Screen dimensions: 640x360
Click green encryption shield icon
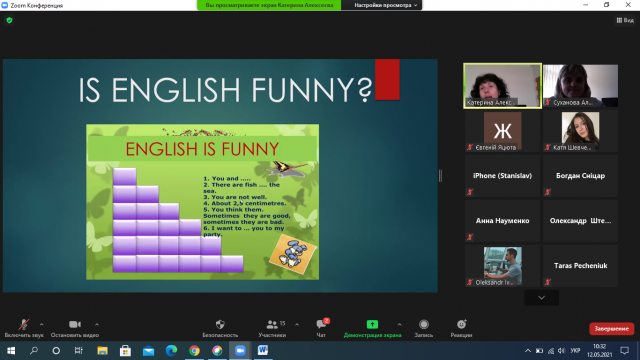coord(9,20)
